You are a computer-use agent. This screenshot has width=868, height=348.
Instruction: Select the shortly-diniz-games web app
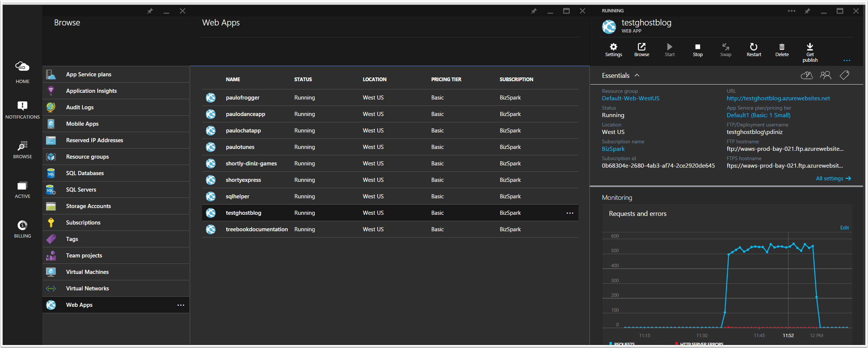(390, 164)
